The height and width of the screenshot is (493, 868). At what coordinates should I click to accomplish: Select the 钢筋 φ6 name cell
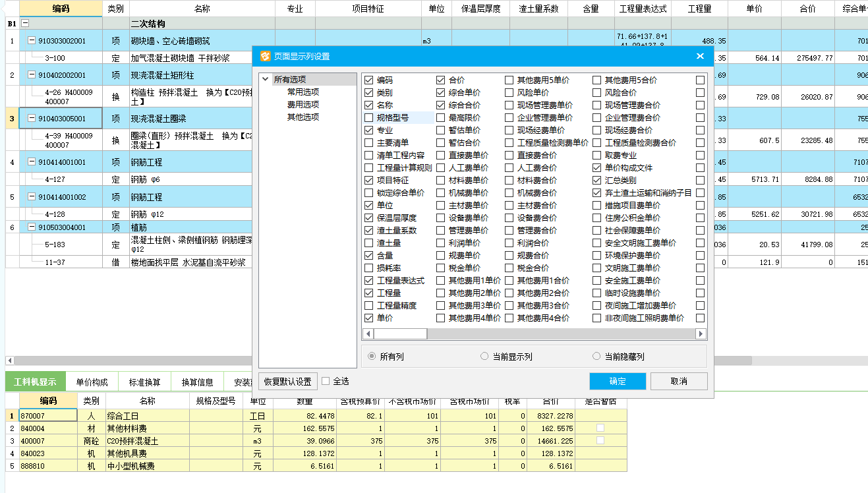[x=202, y=179]
